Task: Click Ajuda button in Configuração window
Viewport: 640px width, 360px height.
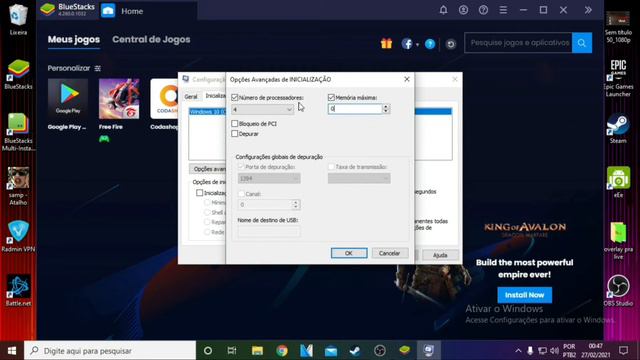Action: tap(440, 255)
